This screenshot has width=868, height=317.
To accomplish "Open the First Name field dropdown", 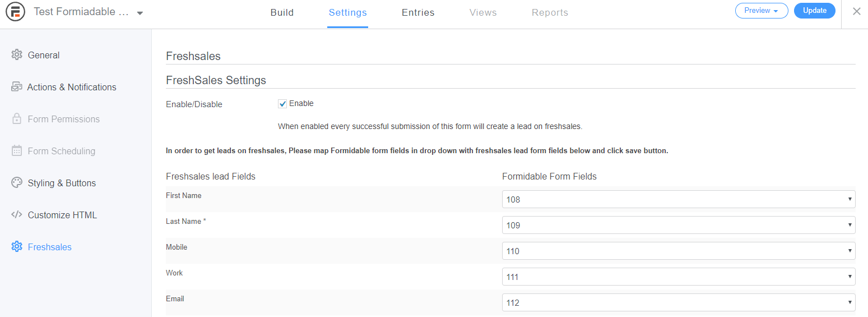I will pyautogui.click(x=678, y=199).
